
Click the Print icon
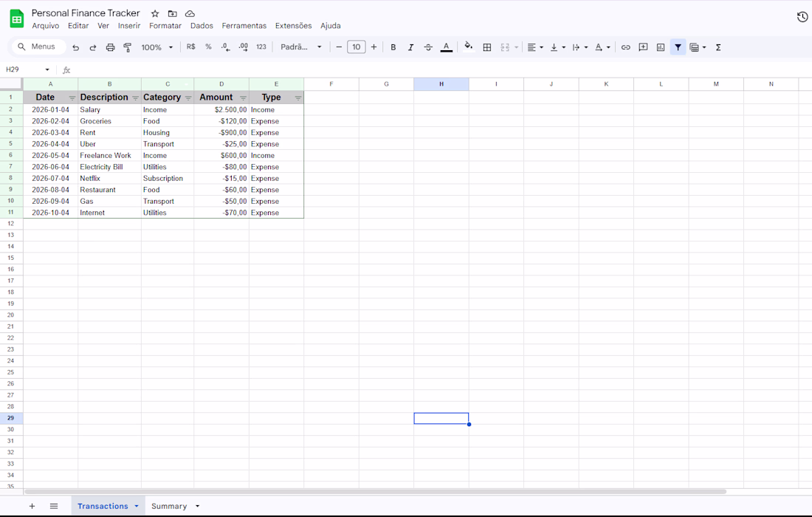[x=110, y=47]
